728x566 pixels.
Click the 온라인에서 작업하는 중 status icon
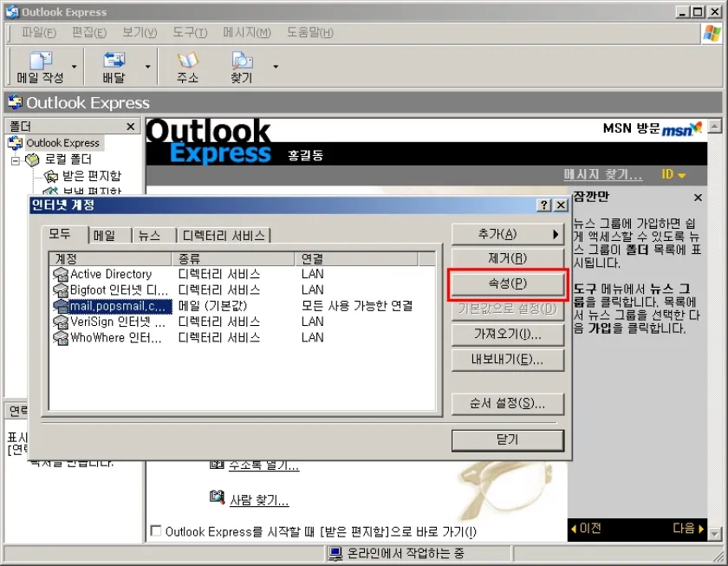335,553
